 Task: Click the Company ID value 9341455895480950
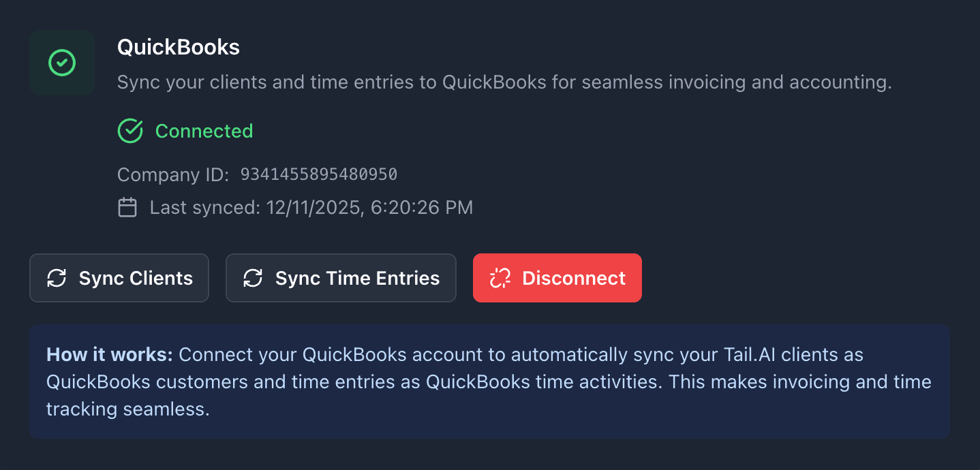pos(319,174)
